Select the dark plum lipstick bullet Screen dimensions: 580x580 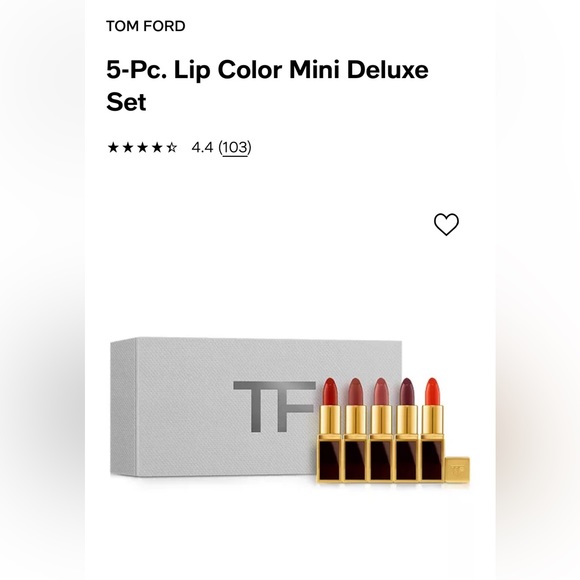(x=407, y=392)
